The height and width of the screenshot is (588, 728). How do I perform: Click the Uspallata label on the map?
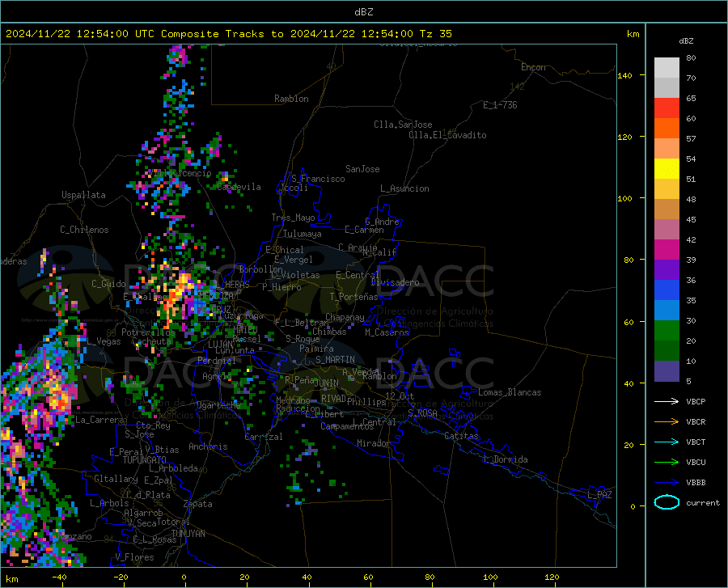(83, 195)
